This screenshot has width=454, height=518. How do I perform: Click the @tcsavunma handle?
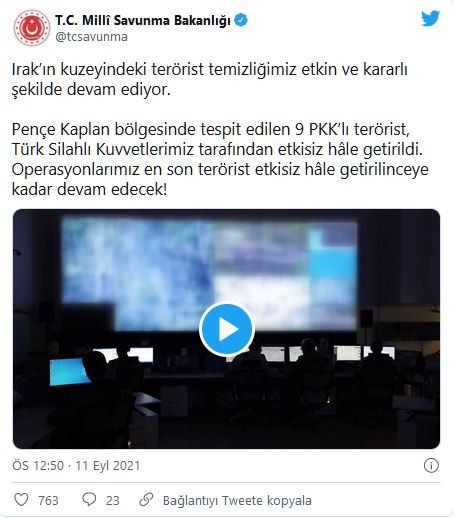click(91, 37)
